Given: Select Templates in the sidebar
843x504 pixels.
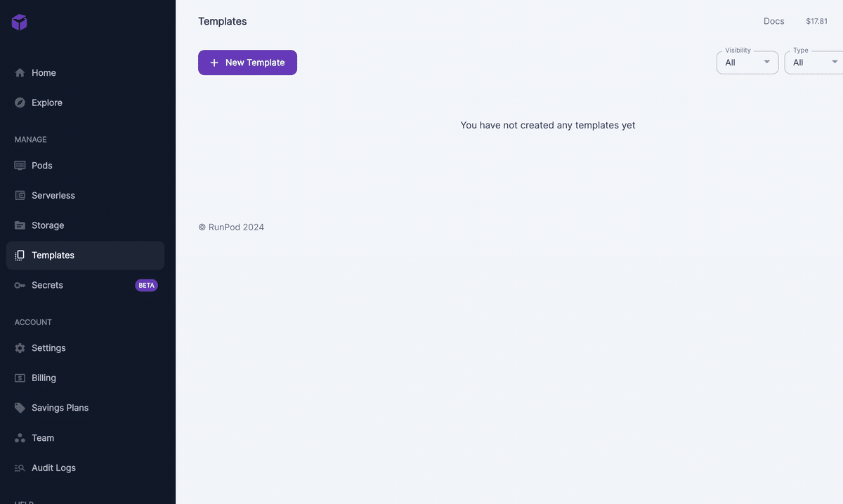Looking at the screenshot, I should tap(85, 256).
